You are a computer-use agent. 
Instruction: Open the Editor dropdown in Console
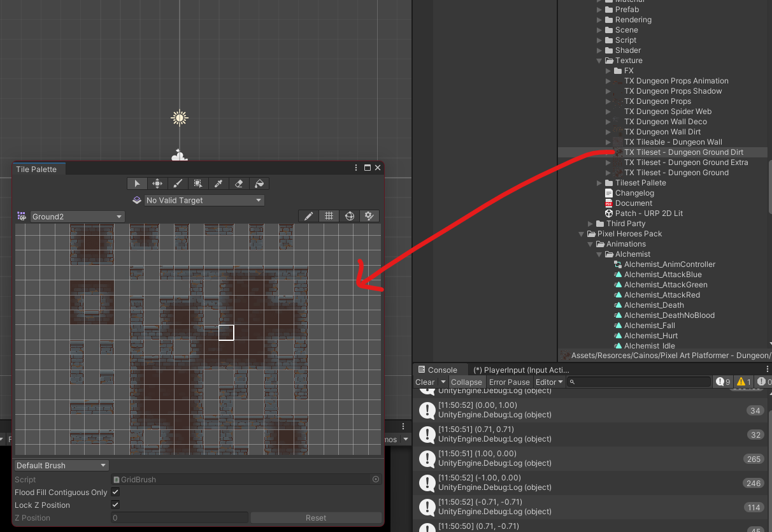pos(549,382)
